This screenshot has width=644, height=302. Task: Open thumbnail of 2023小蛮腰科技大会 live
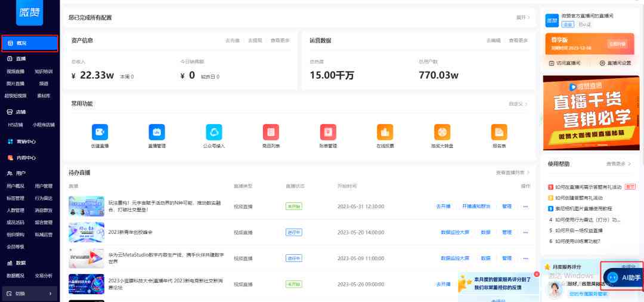[x=86, y=284]
